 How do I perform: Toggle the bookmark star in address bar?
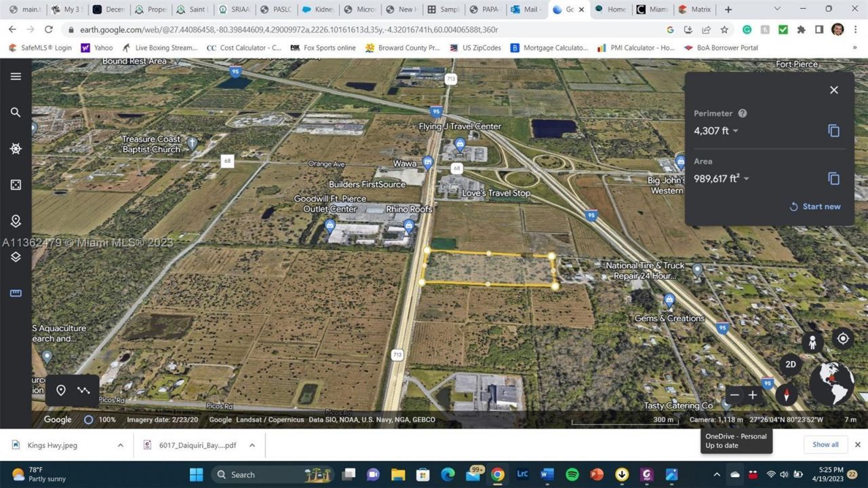[724, 30]
